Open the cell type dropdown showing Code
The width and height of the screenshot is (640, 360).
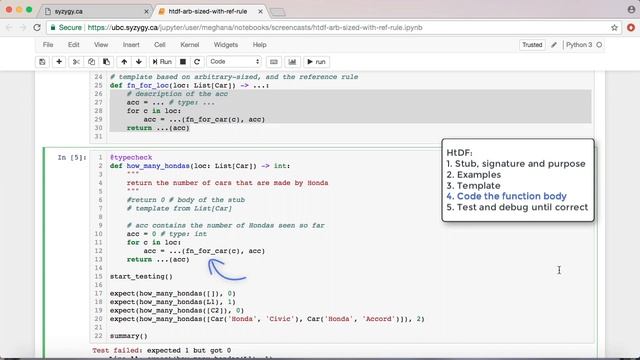coord(234,62)
